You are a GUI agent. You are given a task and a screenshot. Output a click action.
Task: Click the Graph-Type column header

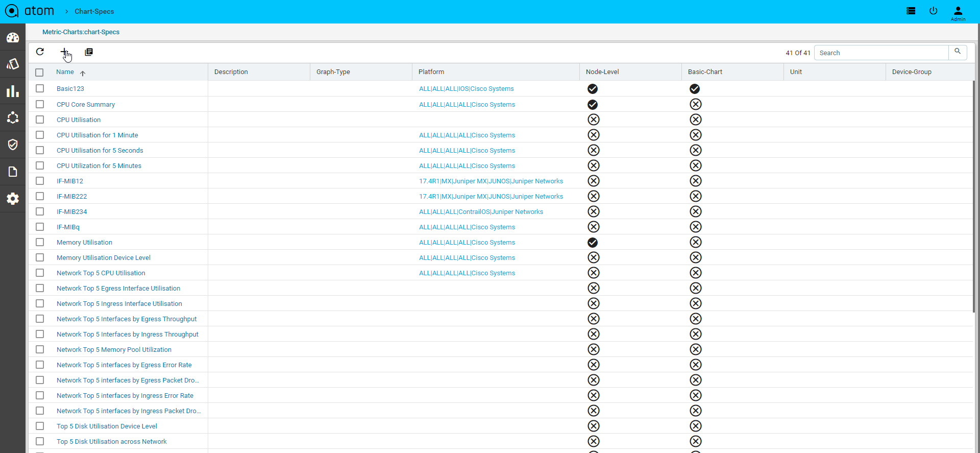[333, 72]
